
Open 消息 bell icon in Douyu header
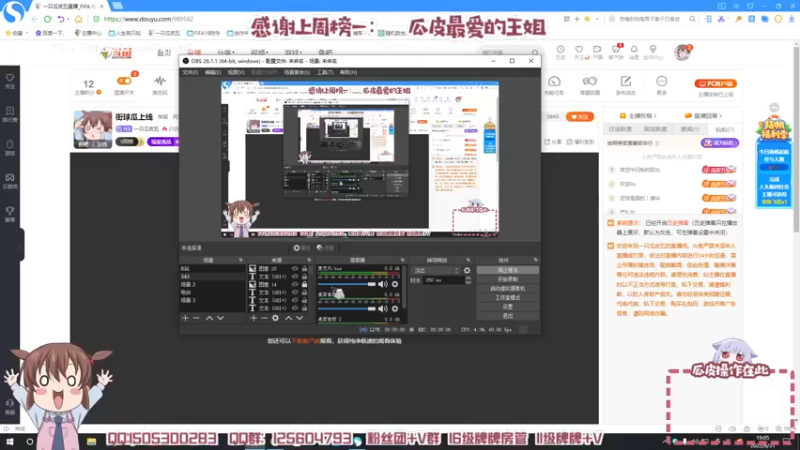(634, 52)
